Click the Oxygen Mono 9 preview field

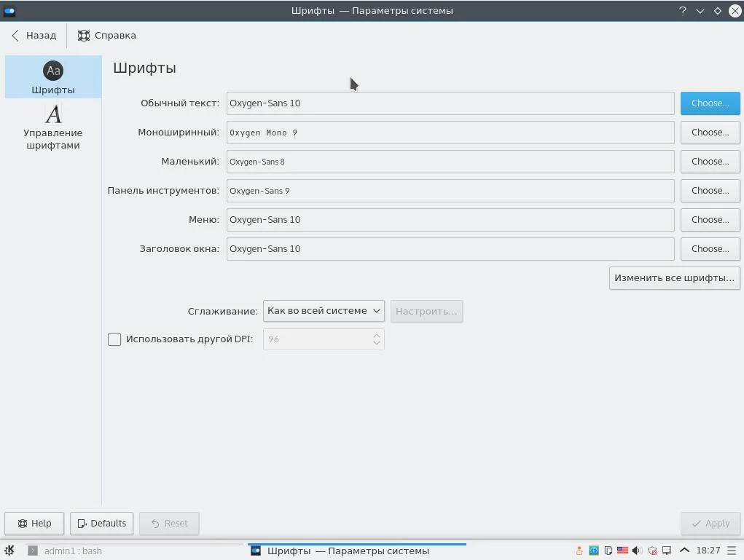450,133
